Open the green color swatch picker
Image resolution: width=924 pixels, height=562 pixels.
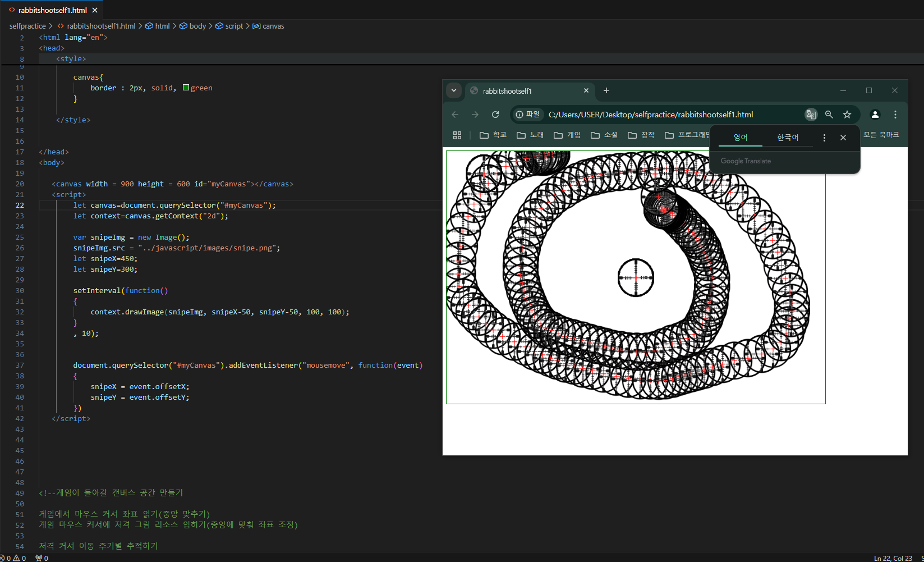click(x=186, y=88)
